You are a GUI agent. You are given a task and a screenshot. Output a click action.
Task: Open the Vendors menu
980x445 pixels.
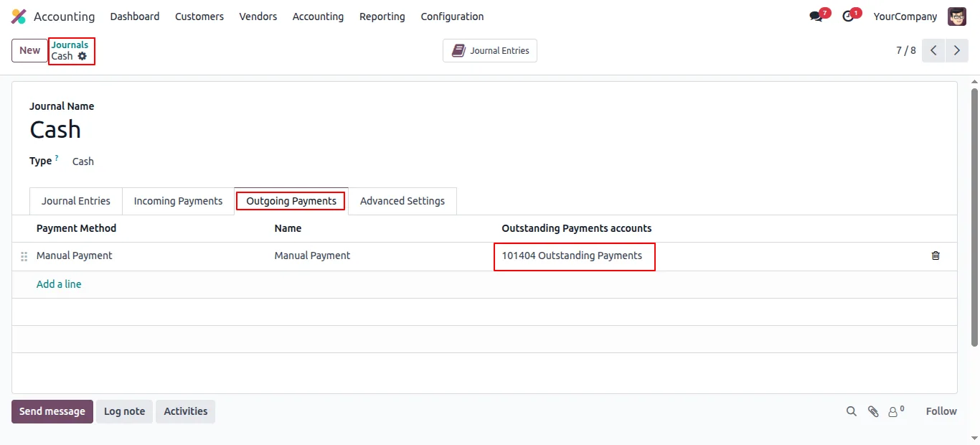click(x=258, y=17)
